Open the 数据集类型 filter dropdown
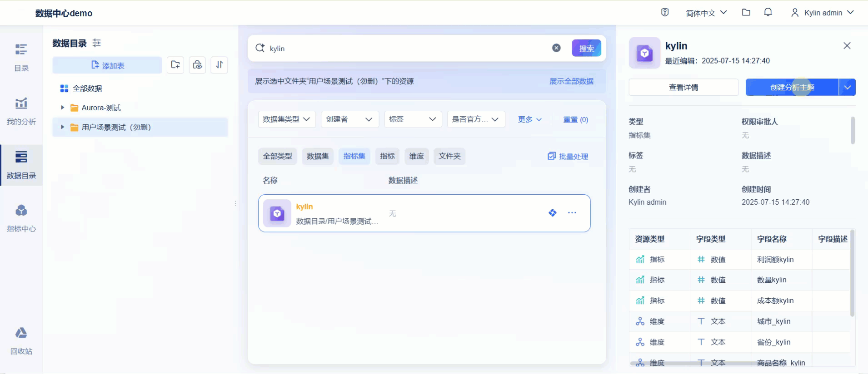Screen dimensions: 868x374 pyautogui.click(x=287, y=119)
